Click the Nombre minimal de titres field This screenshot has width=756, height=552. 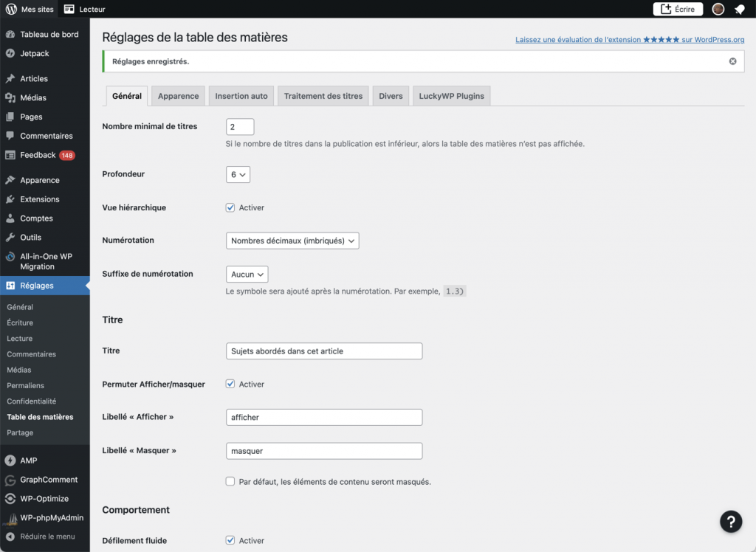coord(240,127)
